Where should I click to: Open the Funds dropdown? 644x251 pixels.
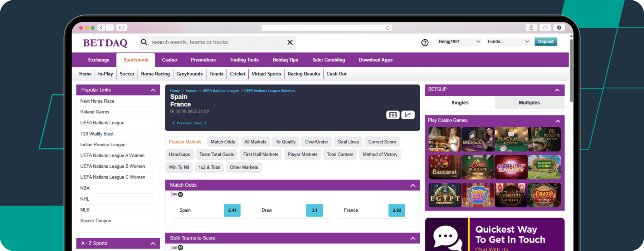[x=508, y=41]
